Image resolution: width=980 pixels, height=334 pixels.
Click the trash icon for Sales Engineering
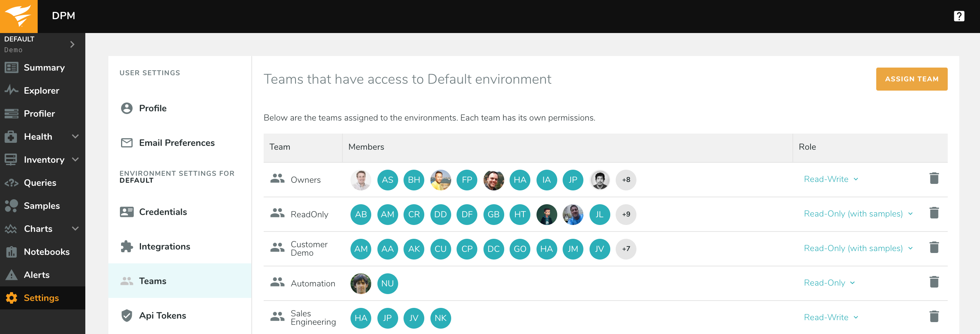pyautogui.click(x=934, y=317)
